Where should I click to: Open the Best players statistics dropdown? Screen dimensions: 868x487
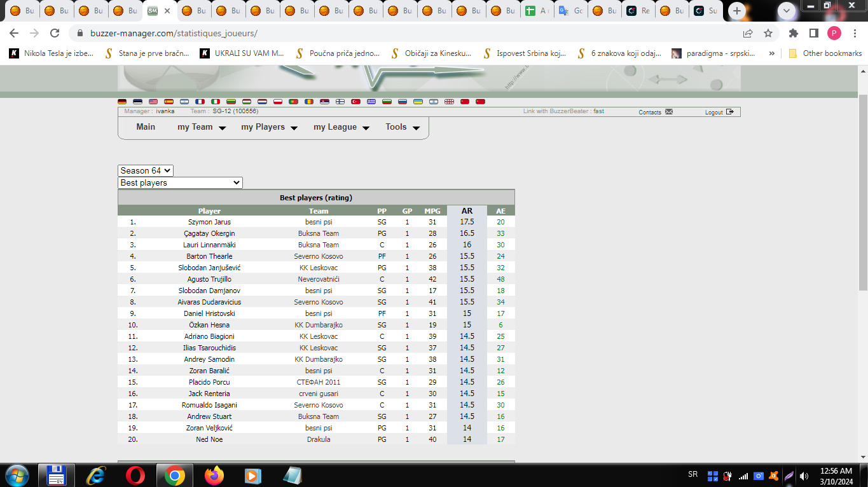coord(181,182)
